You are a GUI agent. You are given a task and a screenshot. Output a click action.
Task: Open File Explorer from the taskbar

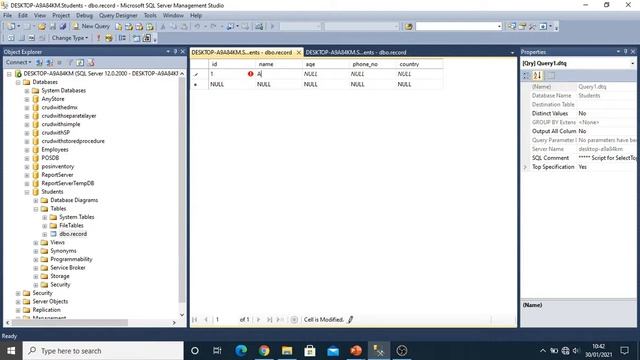(287, 351)
